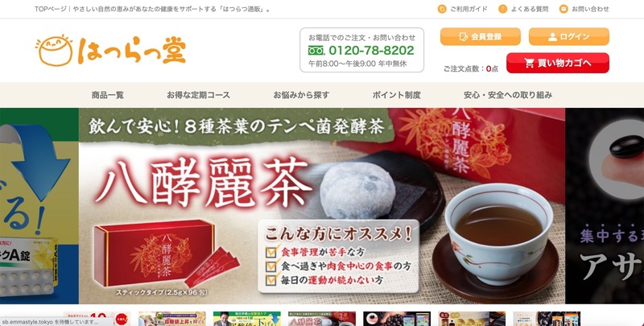Click the ご利用ガイド guide icon
644x326 pixels.
click(x=442, y=9)
